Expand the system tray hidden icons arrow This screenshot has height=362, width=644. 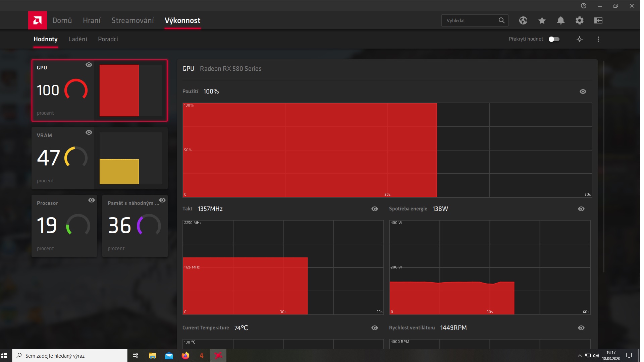pyautogui.click(x=580, y=356)
